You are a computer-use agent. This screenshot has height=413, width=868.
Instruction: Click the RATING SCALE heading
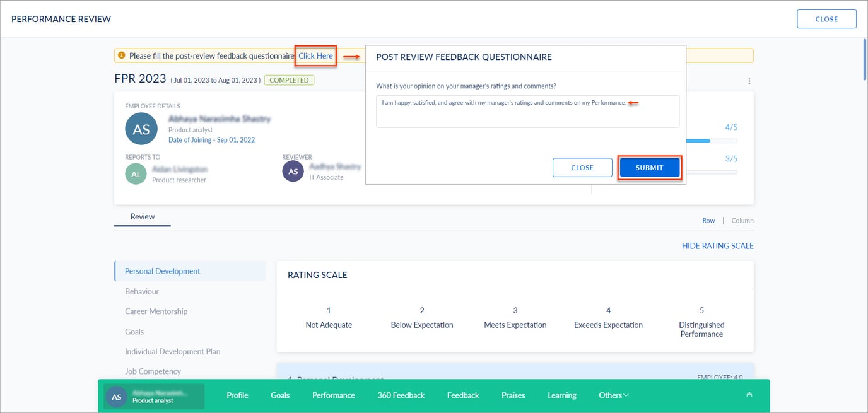coord(317,275)
